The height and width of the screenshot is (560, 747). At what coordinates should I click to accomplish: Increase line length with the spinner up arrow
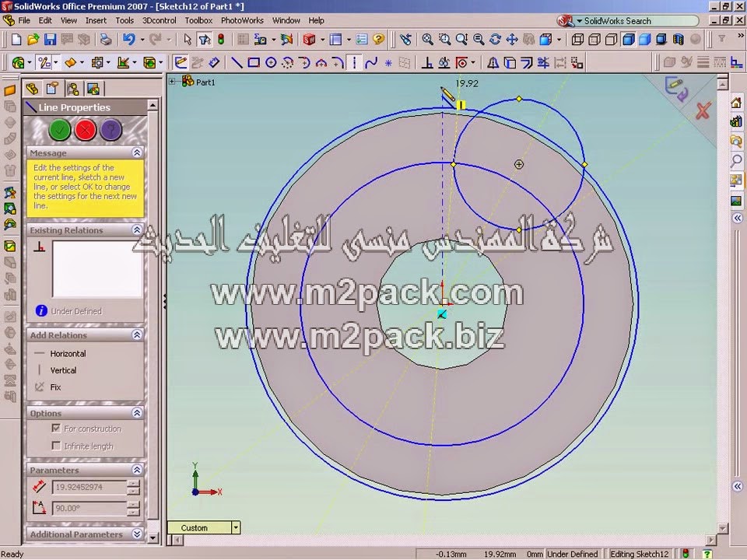(x=133, y=484)
